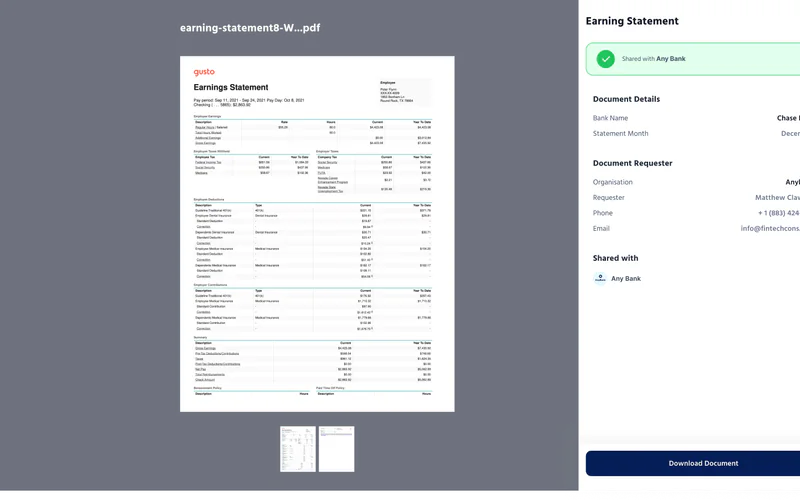Click the Document Details heading
The height and width of the screenshot is (500, 800).
(x=627, y=99)
